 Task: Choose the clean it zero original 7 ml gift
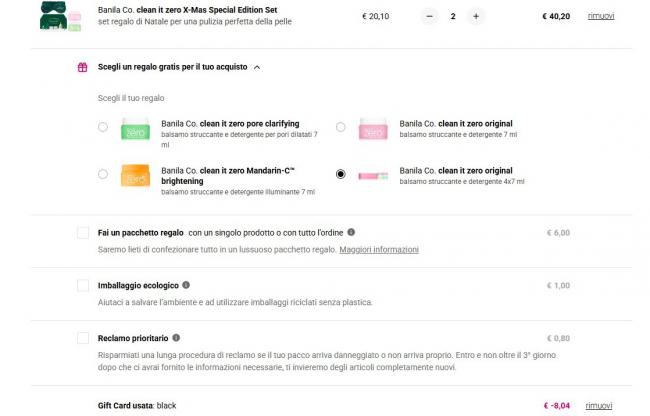click(x=341, y=127)
